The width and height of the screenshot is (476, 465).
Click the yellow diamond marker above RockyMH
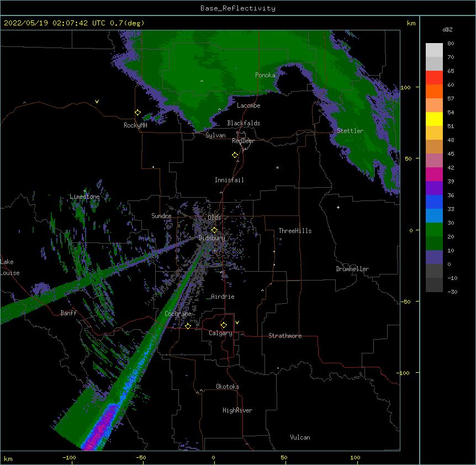click(137, 113)
